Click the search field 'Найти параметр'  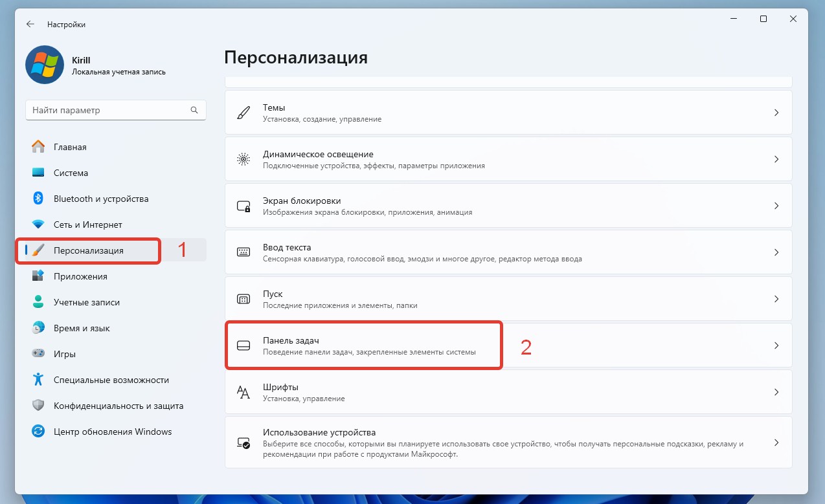click(116, 110)
